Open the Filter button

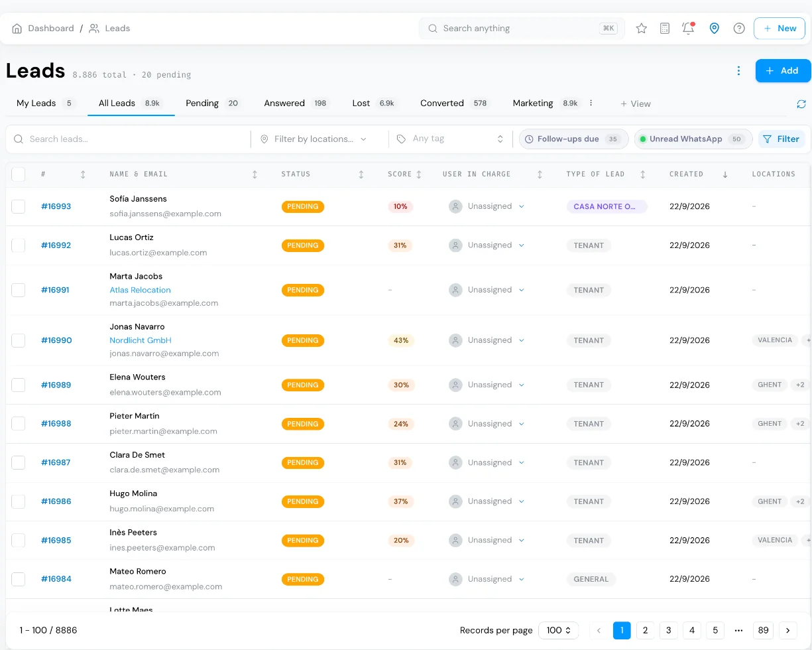click(782, 139)
